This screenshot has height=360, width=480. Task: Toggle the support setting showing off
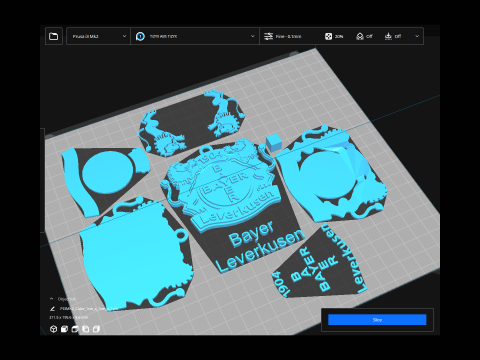[x=364, y=36]
